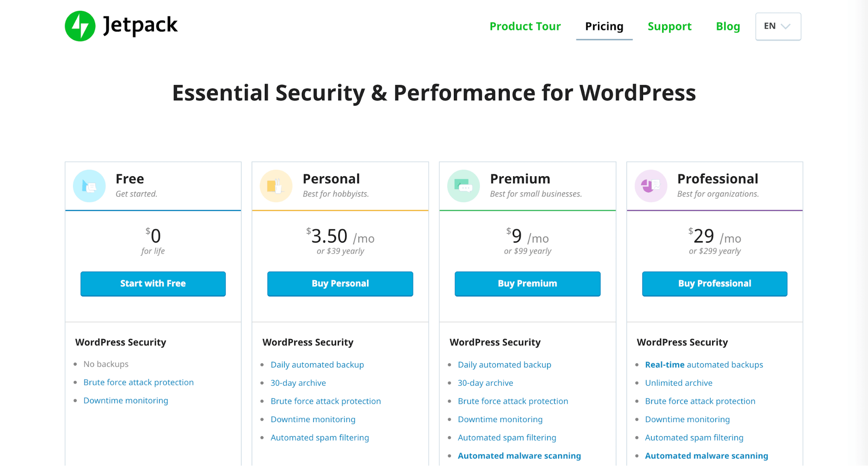The height and width of the screenshot is (466, 868).
Task: Switch to the Pricing tab
Action: (x=604, y=26)
